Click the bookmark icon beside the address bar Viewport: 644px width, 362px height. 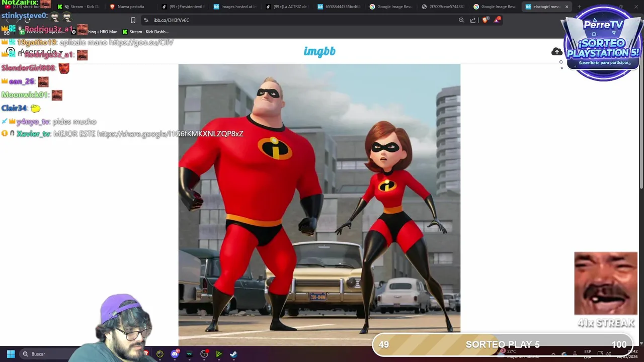pos(133,20)
